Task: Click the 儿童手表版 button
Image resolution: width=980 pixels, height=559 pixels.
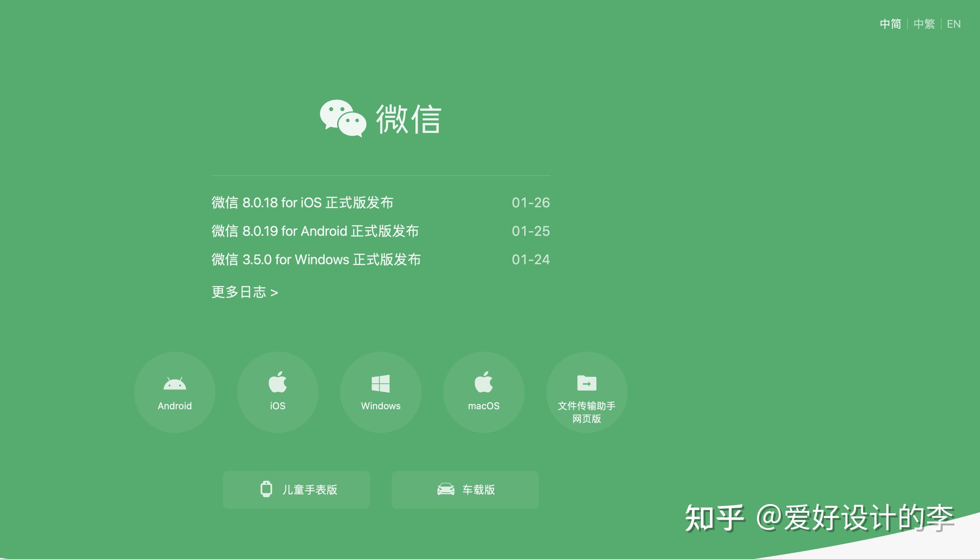Action: pos(296,490)
